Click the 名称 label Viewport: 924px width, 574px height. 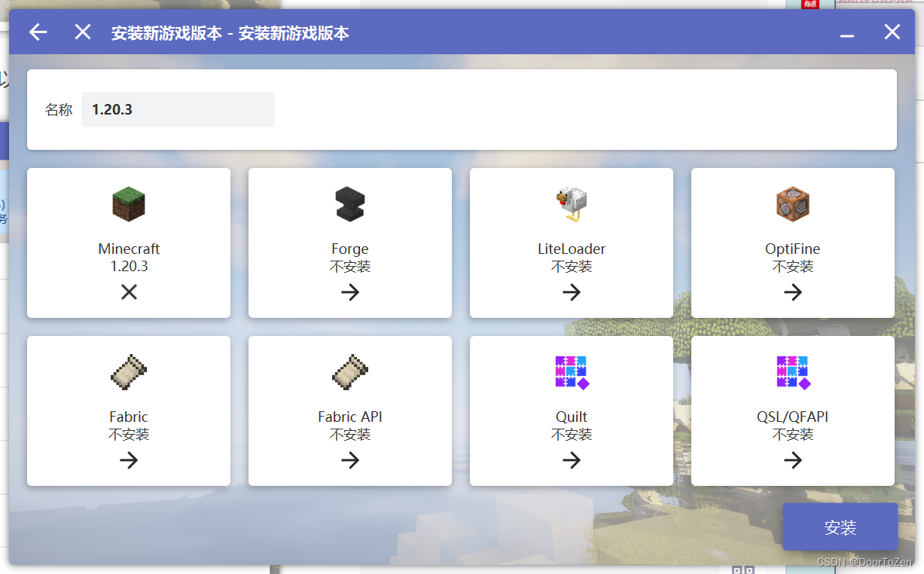tap(59, 110)
